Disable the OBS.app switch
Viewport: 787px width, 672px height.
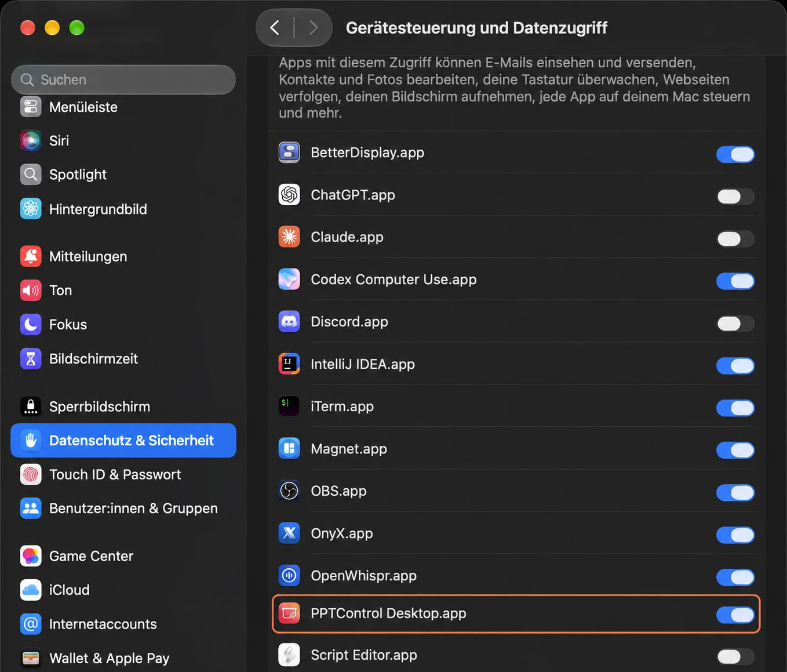click(x=735, y=493)
